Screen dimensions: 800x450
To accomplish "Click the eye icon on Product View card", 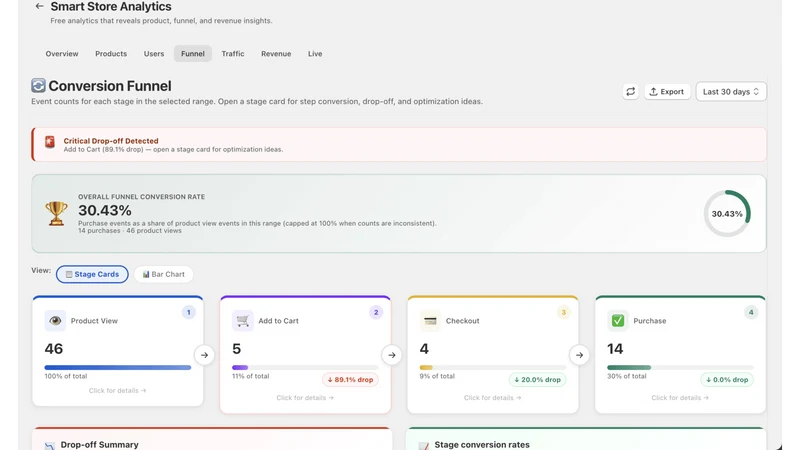I will coord(55,320).
